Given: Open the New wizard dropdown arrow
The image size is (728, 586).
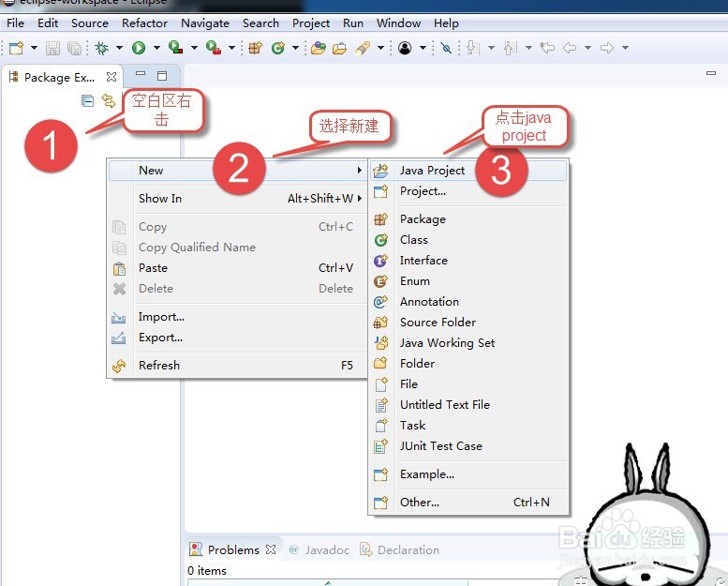Looking at the screenshot, I should point(34,48).
